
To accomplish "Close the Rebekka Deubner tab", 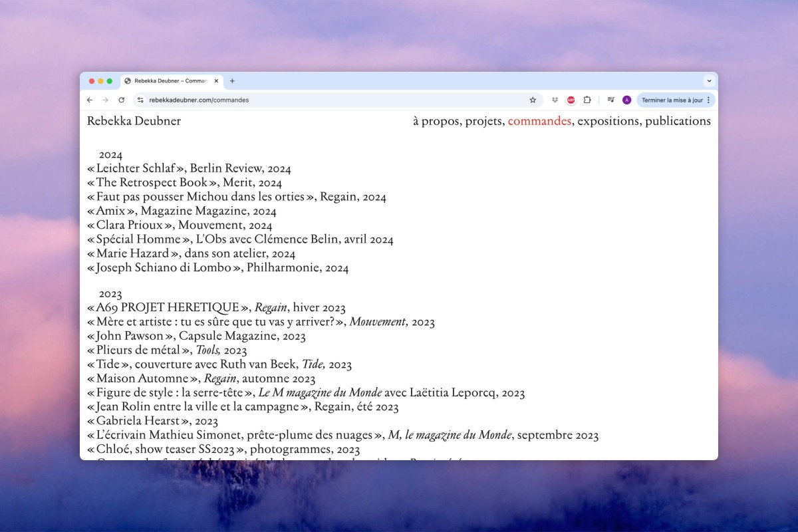I will (216, 81).
